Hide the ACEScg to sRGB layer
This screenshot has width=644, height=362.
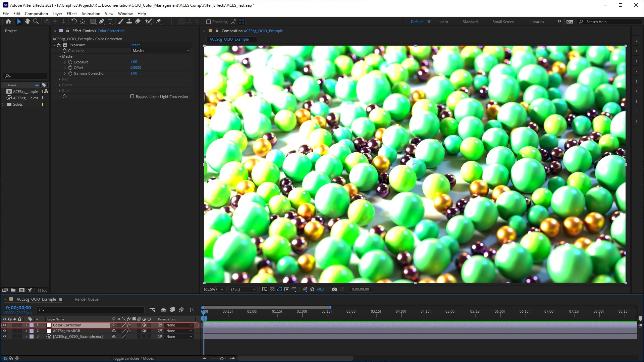[x=5, y=331]
